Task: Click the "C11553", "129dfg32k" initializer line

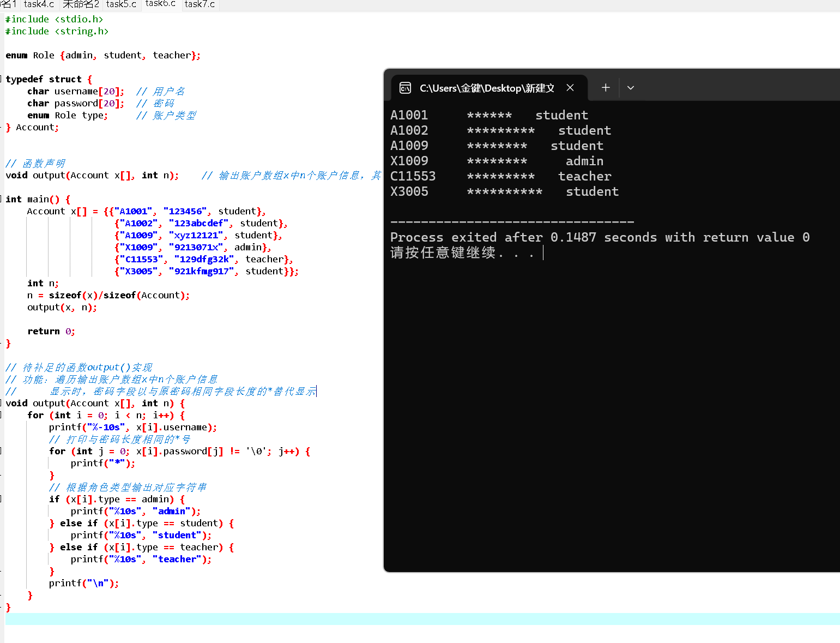Action: coord(204,259)
